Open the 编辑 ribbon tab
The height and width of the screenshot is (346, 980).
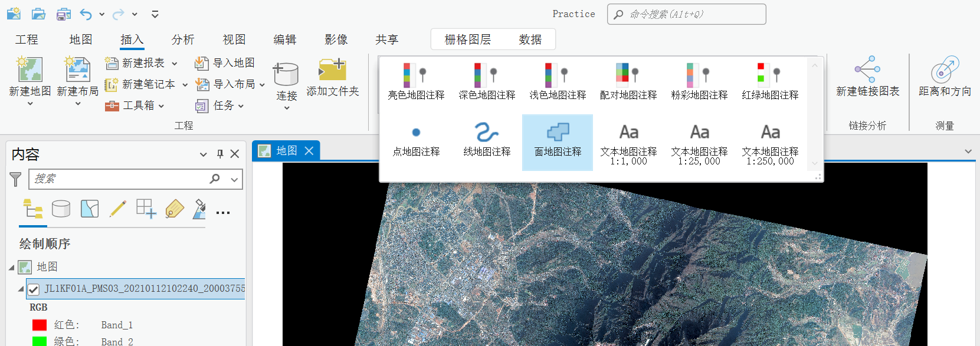click(x=285, y=39)
